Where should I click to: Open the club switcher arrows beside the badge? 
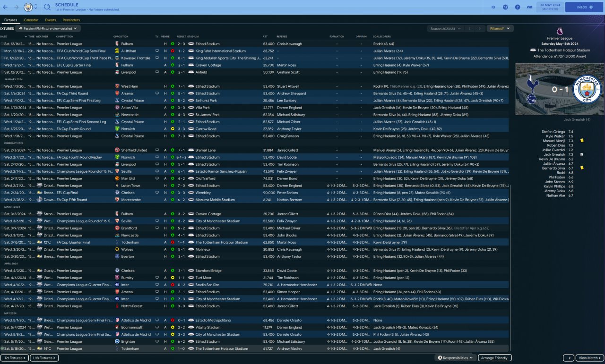pos(36,8)
